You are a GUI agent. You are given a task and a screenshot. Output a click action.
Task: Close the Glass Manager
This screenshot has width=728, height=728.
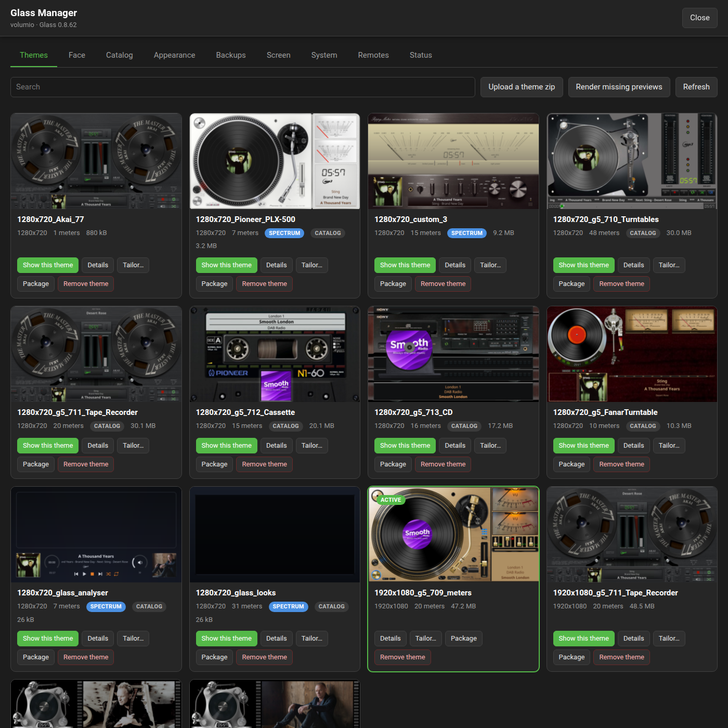[x=700, y=18]
